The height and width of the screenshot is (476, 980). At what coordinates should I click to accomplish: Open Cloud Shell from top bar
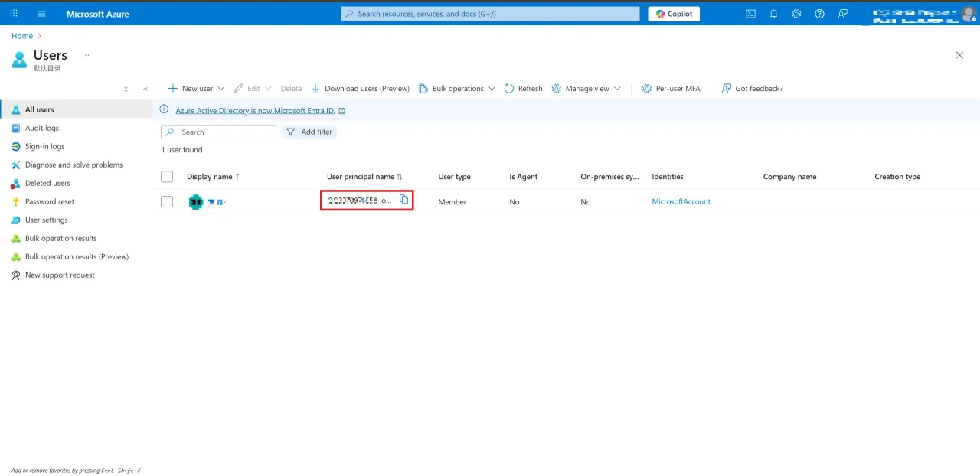[751, 14]
